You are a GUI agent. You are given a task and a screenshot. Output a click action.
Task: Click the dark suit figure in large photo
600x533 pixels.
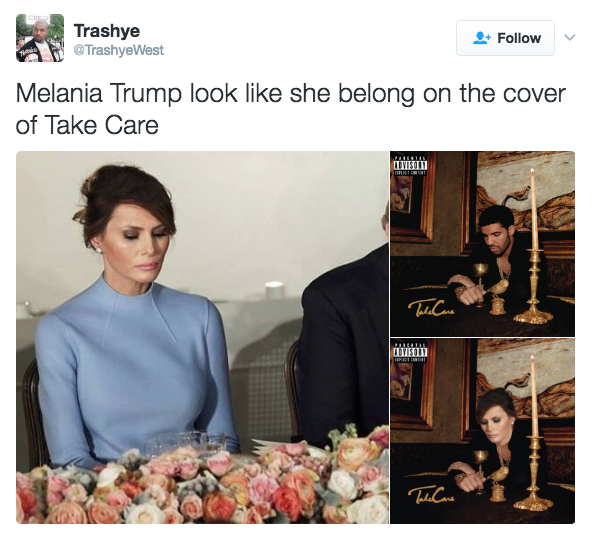(346, 337)
